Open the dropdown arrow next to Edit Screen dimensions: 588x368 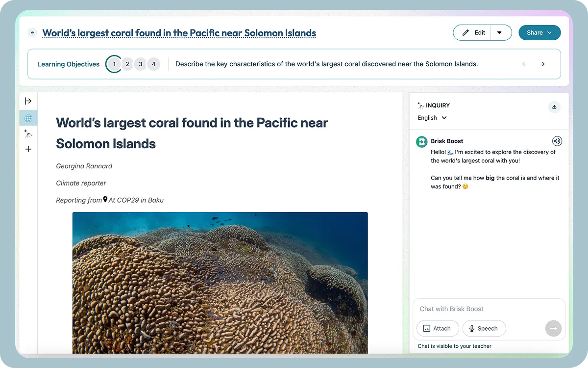(500, 33)
